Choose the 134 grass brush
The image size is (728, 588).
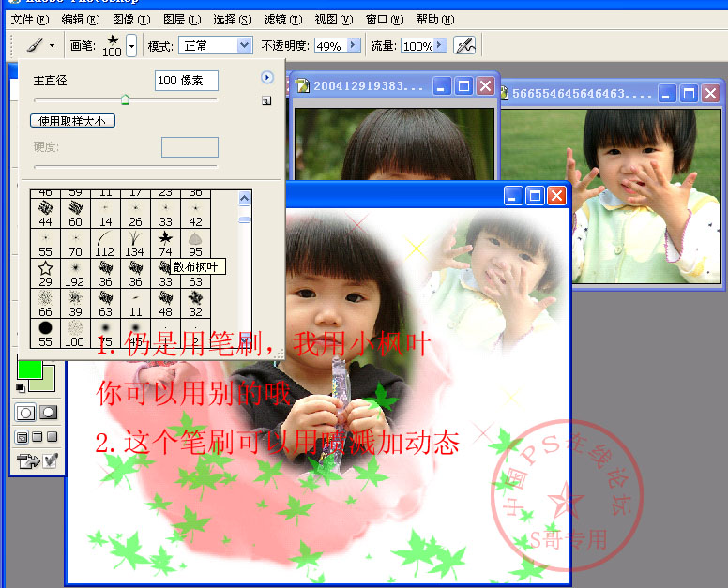click(x=135, y=244)
